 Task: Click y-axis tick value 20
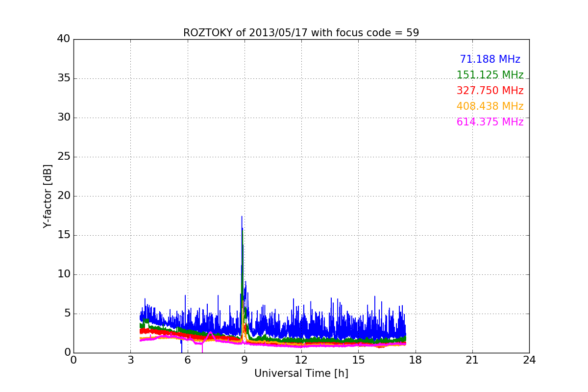click(64, 196)
